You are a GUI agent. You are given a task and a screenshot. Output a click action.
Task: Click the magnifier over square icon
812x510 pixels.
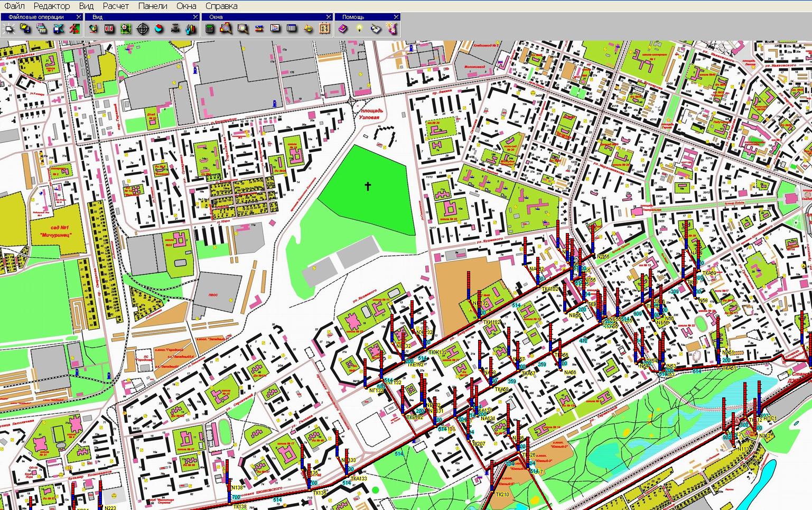pyautogui.click(x=242, y=29)
